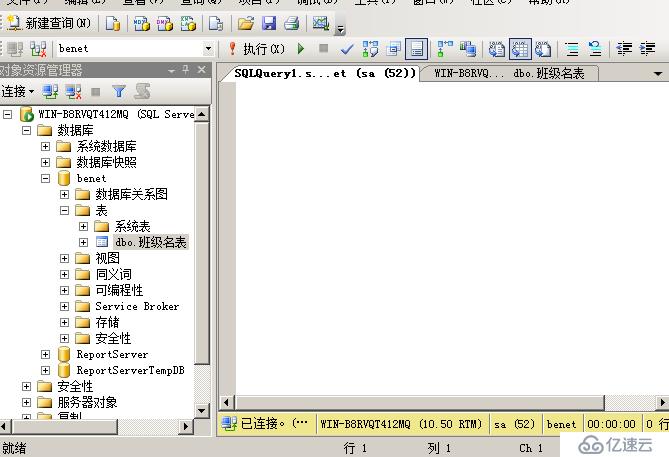Select the ReportServer database
The image size is (669, 457).
112,355
